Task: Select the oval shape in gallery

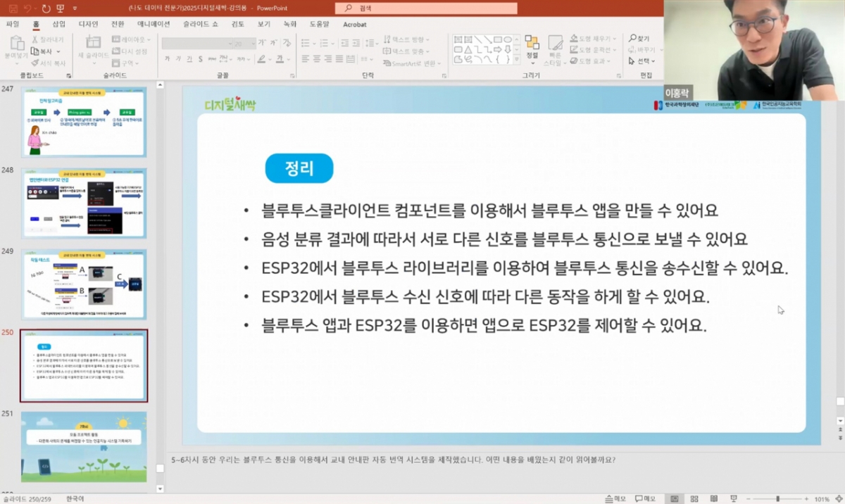Action: coord(507,39)
